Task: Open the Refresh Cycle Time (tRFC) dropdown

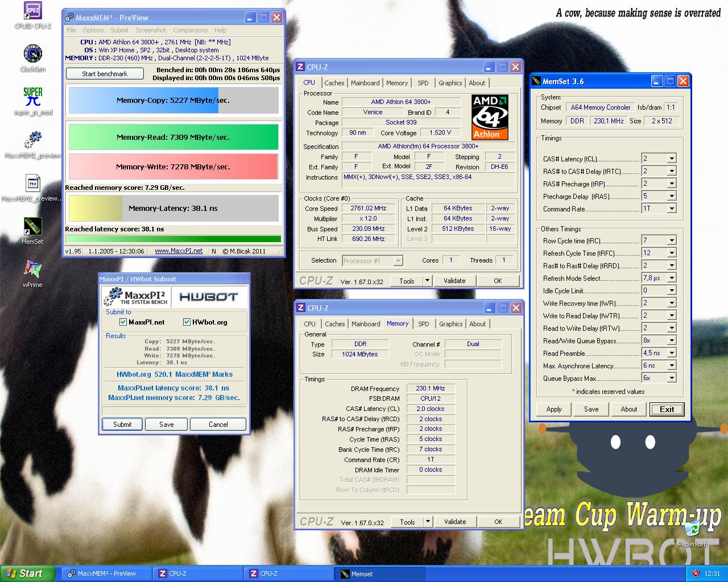Action: point(672,253)
